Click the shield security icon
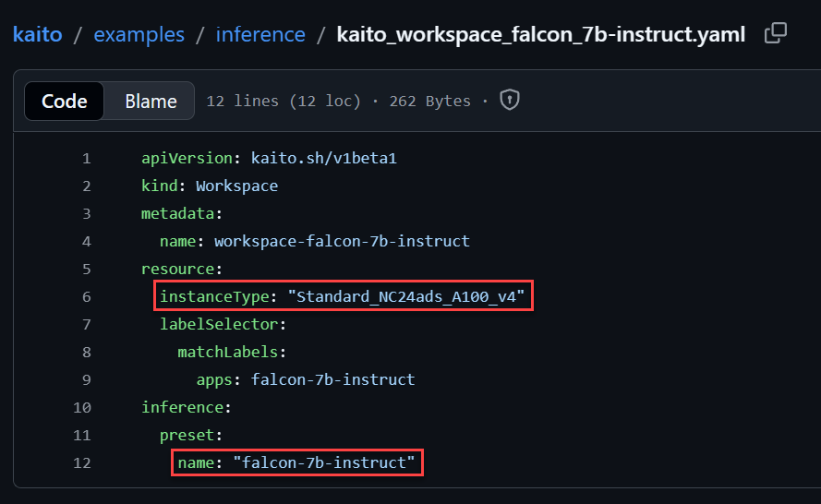Screen dimensions: 821x504 tap(510, 101)
